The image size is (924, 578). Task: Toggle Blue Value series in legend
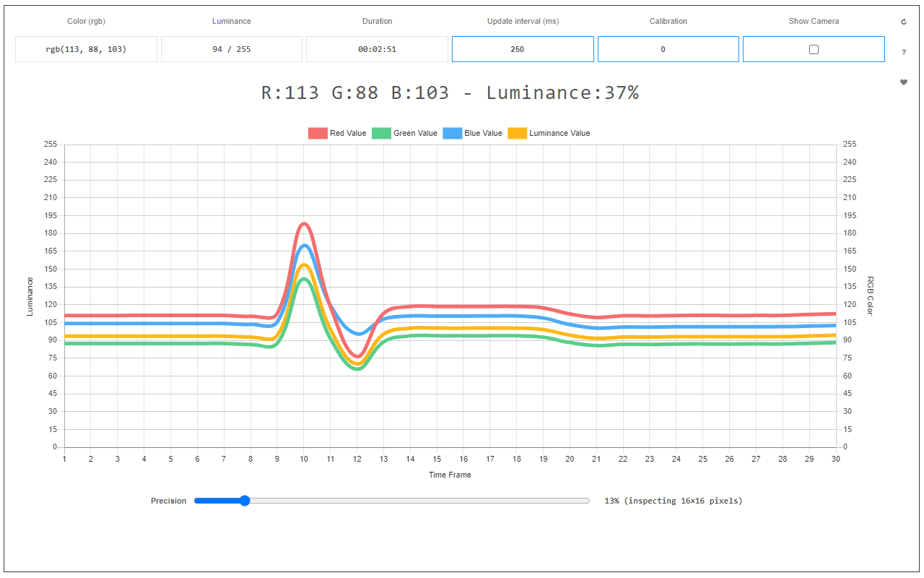(x=472, y=133)
